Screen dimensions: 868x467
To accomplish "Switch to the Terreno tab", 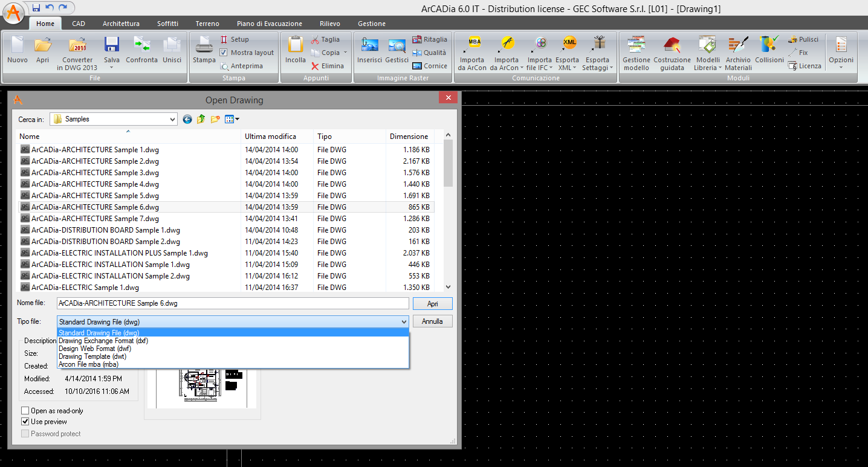I will click(207, 24).
